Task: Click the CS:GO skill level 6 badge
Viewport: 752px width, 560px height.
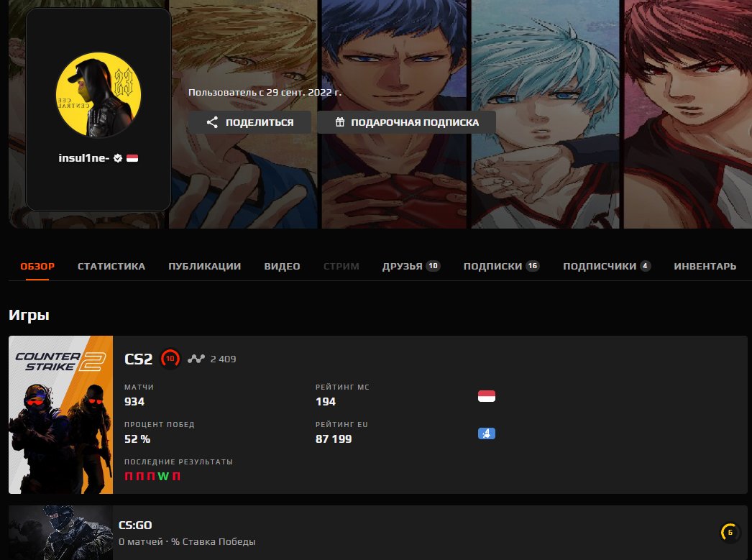Action: [730, 533]
